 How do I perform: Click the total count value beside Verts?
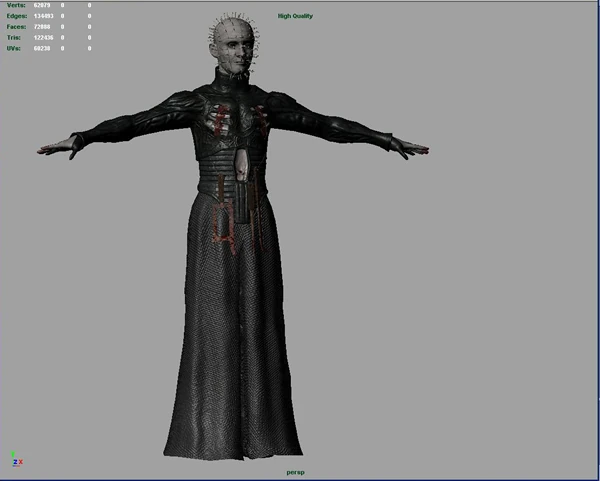tap(42, 5)
